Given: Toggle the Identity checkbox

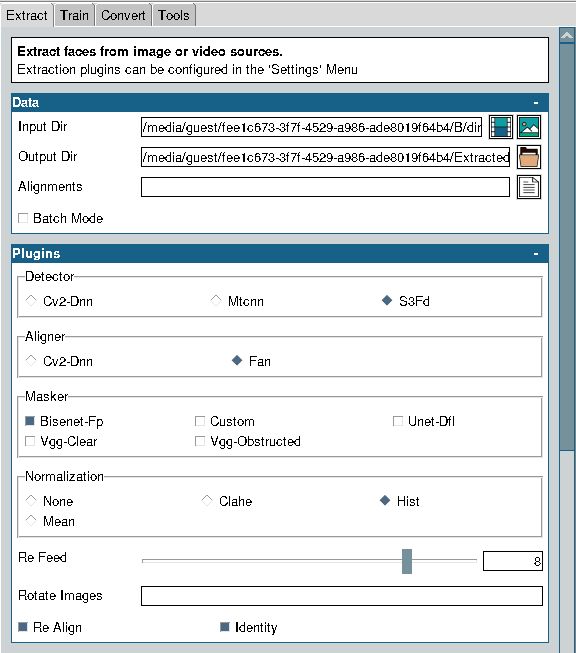Looking at the screenshot, I should click(225, 627).
